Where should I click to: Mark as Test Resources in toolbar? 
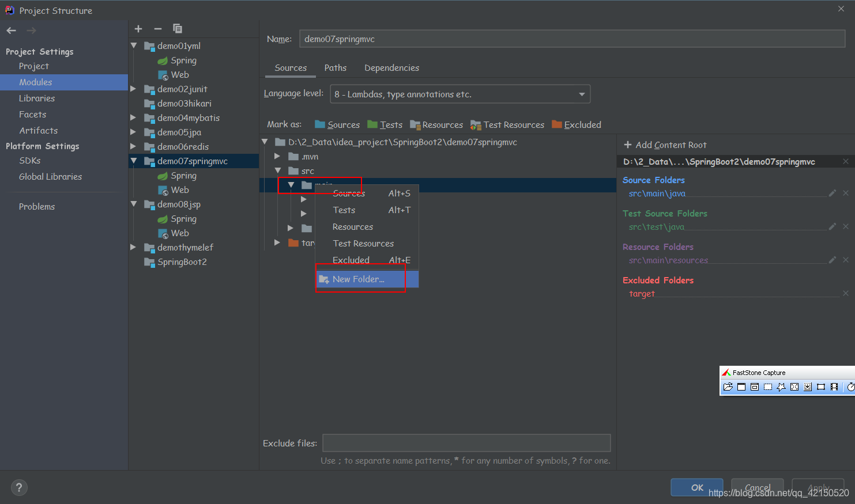(x=507, y=124)
